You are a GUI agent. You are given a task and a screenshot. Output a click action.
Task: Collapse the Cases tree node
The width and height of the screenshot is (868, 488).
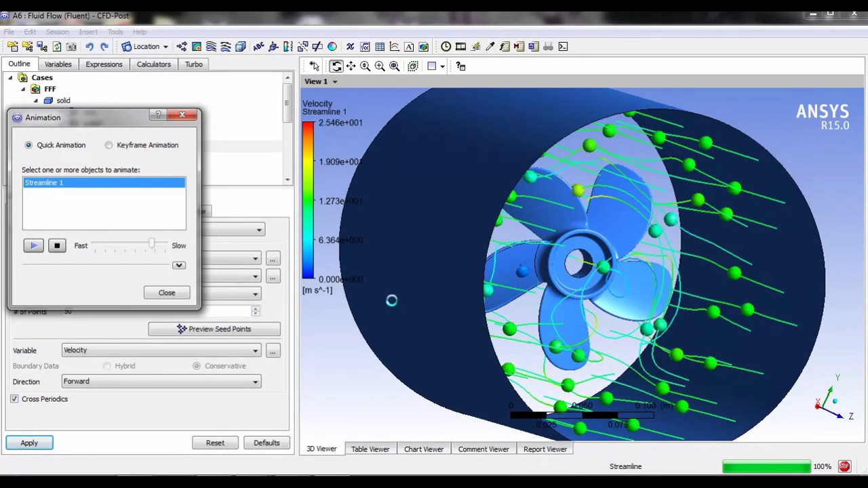(10, 78)
